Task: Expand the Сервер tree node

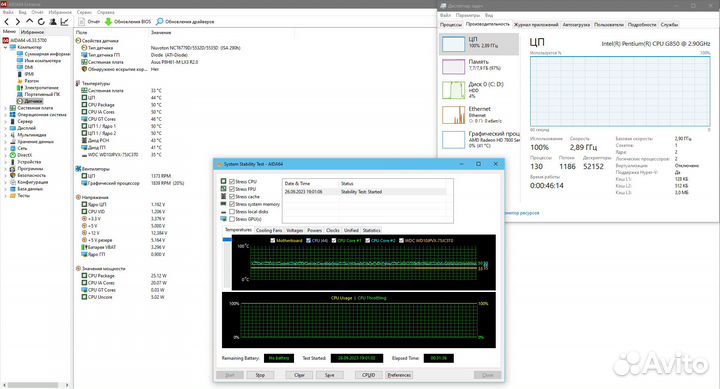Action: [6, 121]
